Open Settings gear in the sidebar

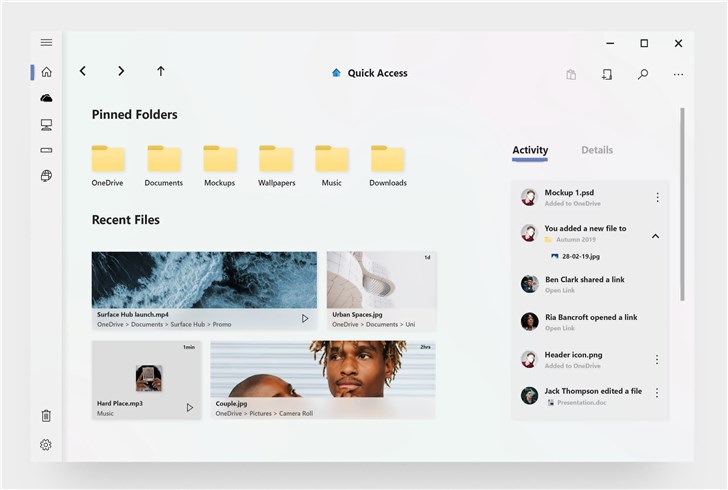coord(46,445)
